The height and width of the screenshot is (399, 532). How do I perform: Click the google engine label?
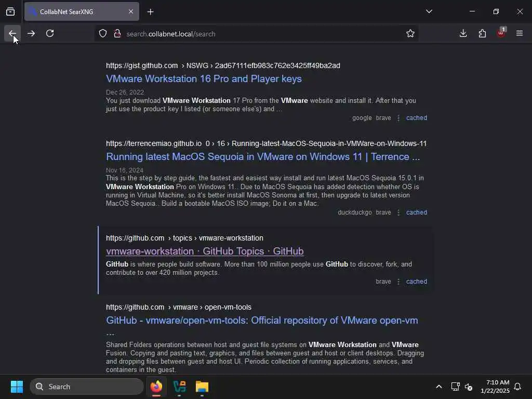pyautogui.click(x=362, y=118)
